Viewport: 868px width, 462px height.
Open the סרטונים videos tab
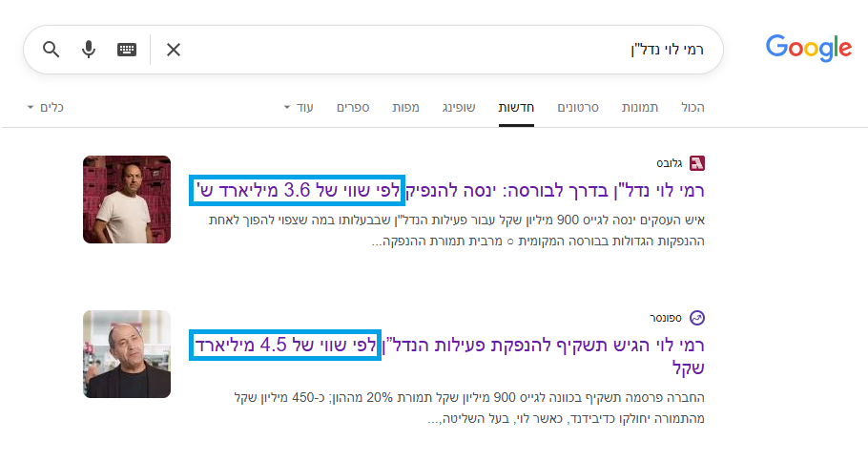point(578,108)
